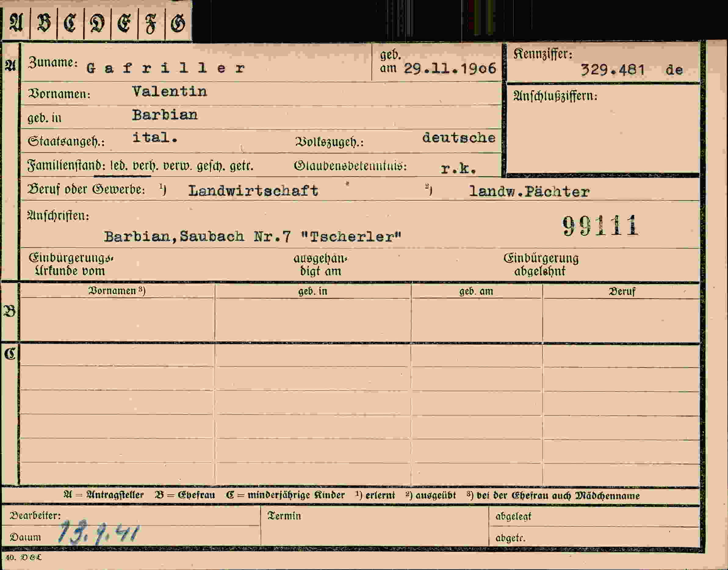Click the index tab letter B
The width and height of the screenshot is (728, 570).
pyautogui.click(x=44, y=23)
